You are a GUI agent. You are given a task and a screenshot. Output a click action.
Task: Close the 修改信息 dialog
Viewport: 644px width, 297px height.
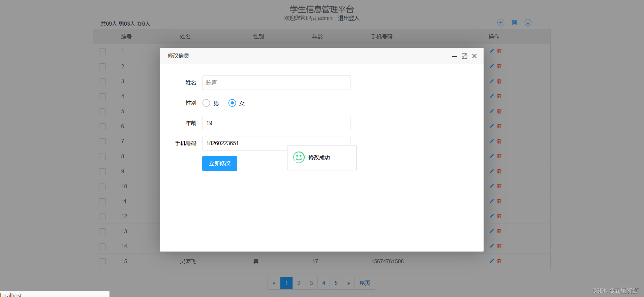(x=474, y=56)
